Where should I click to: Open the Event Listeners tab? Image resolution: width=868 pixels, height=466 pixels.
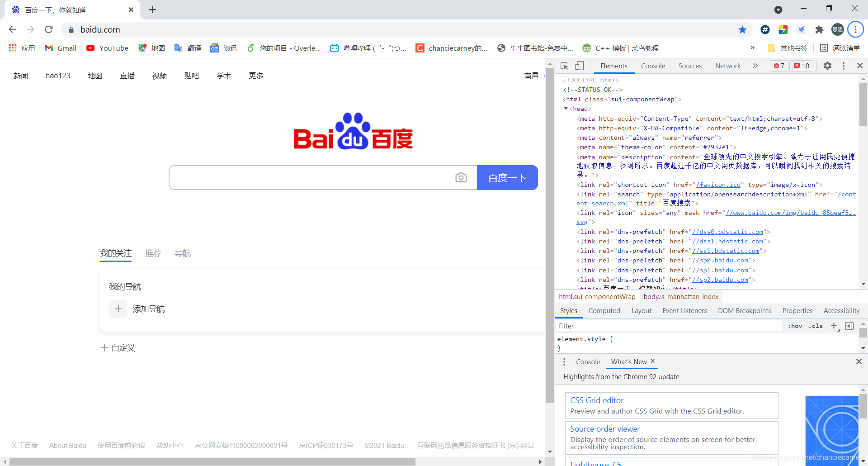point(684,311)
